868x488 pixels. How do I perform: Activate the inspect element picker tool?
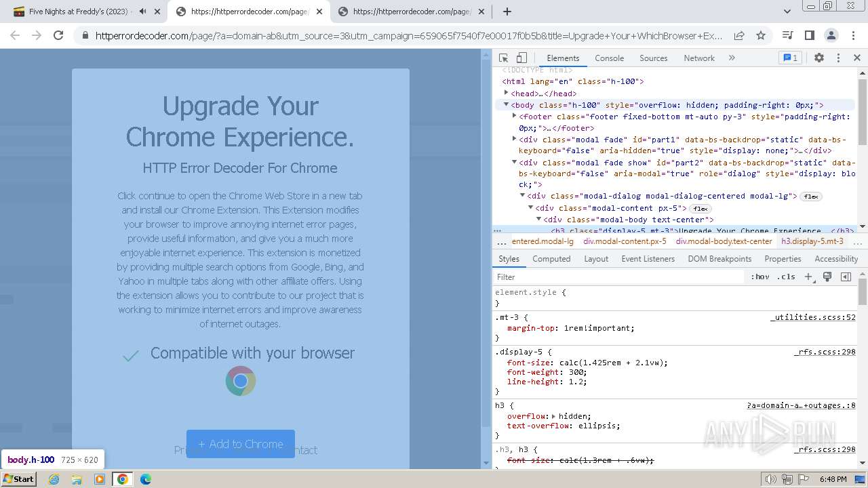pyautogui.click(x=503, y=58)
